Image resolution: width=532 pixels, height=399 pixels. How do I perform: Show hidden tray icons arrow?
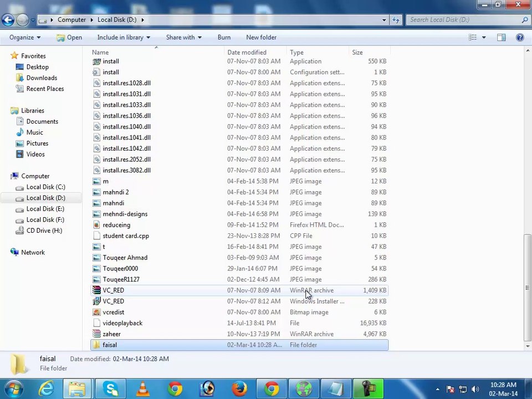point(437,389)
